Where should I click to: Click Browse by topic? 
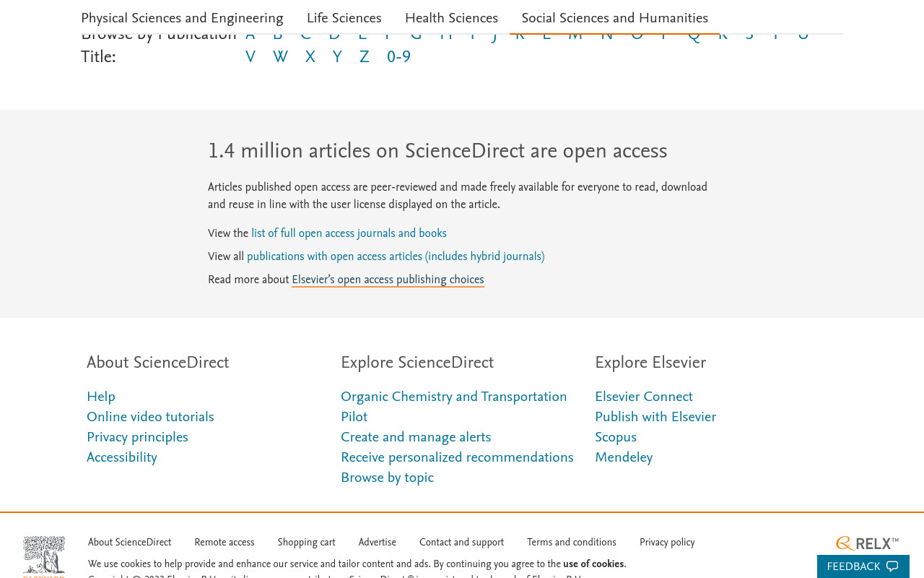pos(387,478)
